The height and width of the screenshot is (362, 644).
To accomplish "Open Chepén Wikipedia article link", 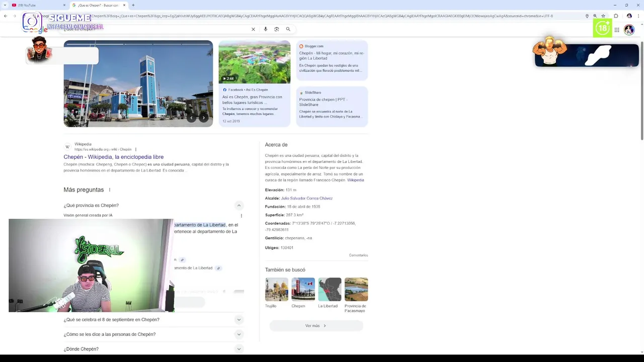I will (x=114, y=157).
